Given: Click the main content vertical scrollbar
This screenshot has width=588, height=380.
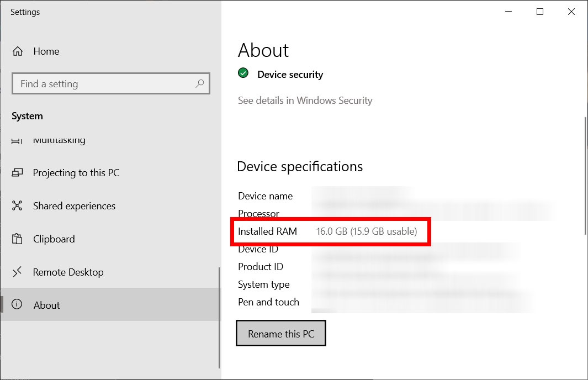Looking at the screenshot, I should click(585, 175).
